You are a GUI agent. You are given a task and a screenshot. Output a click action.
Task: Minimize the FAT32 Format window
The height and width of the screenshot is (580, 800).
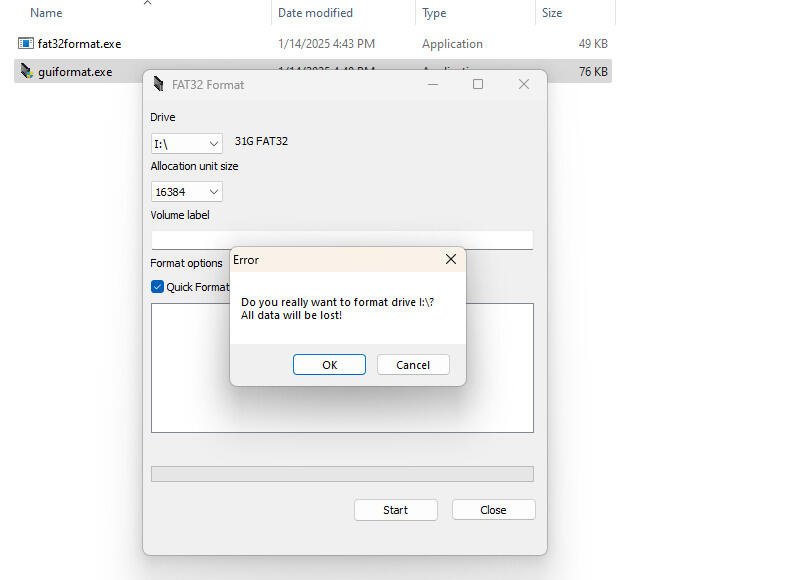point(433,85)
